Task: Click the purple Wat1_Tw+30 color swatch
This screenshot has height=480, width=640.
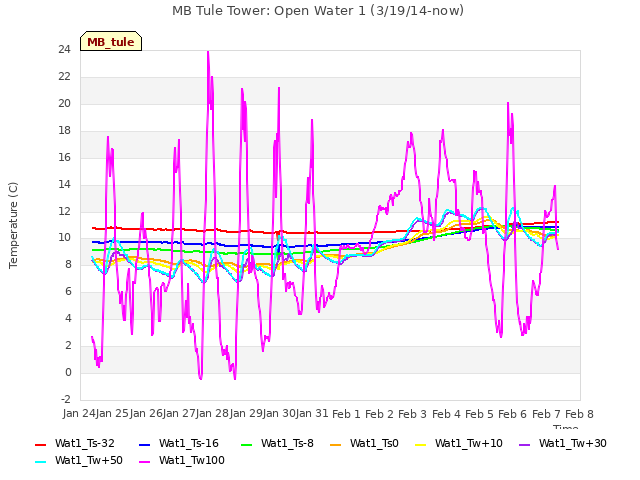Action: pyautogui.click(x=524, y=444)
